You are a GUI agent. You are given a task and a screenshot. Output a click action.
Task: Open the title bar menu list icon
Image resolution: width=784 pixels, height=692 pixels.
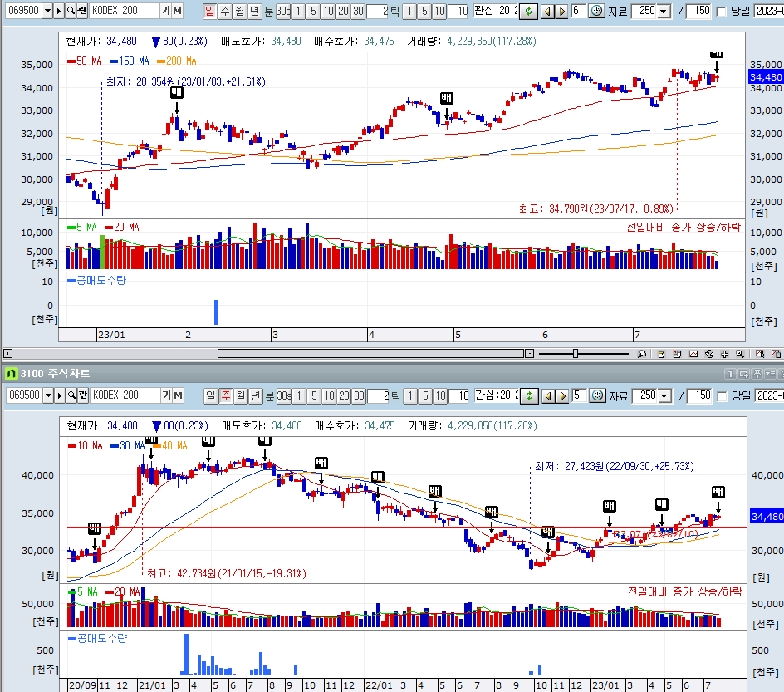click(771, 374)
